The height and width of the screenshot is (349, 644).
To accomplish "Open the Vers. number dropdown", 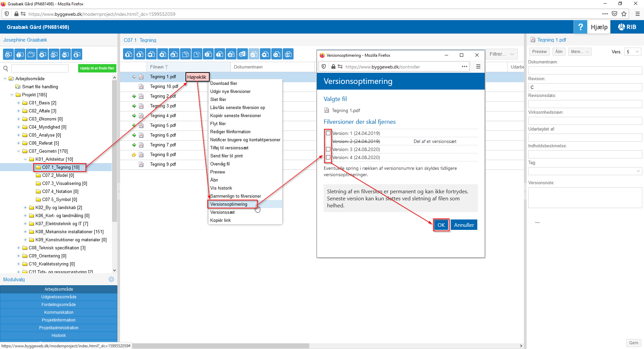I will (633, 52).
